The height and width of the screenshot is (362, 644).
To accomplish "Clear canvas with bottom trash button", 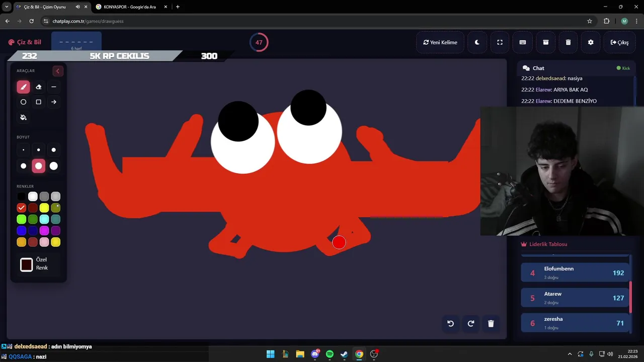I will 491,324.
